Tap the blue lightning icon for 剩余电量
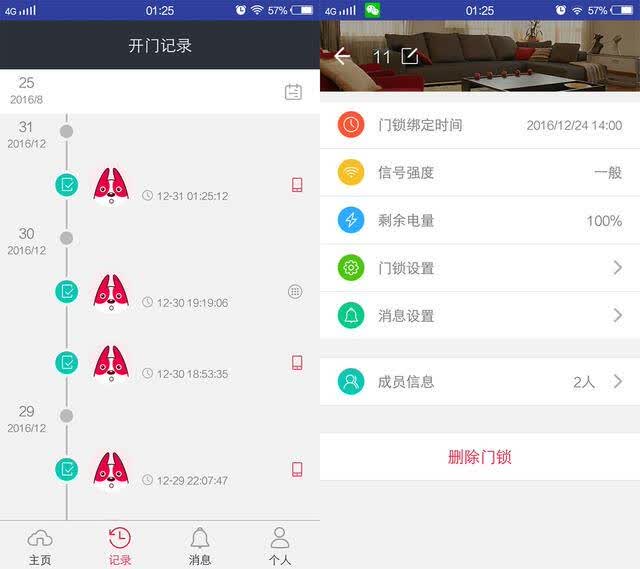The width and height of the screenshot is (640, 569). click(351, 220)
